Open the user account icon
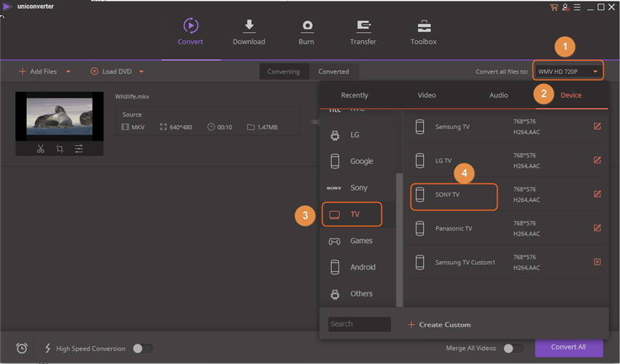The height and width of the screenshot is (364, 620). (x=565, y=7)
